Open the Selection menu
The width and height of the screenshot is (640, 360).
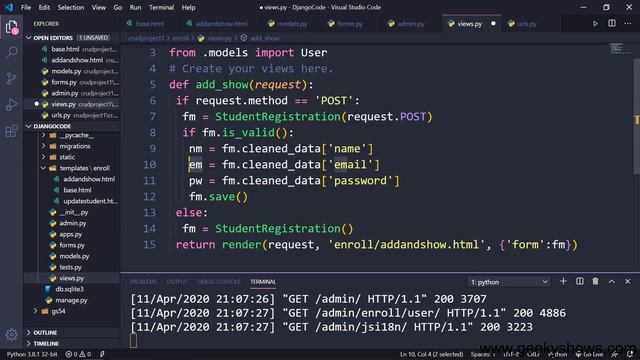71,7
